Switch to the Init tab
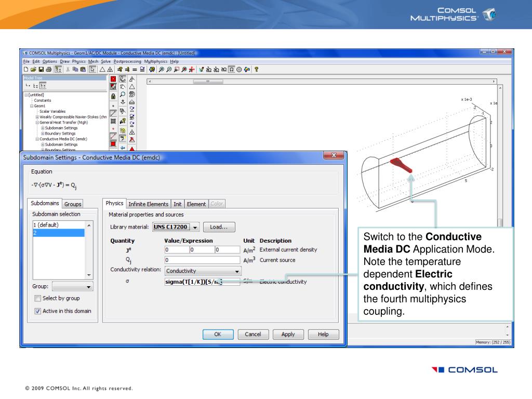This screenshot has width=532, height=399. [x=178, y=204]
